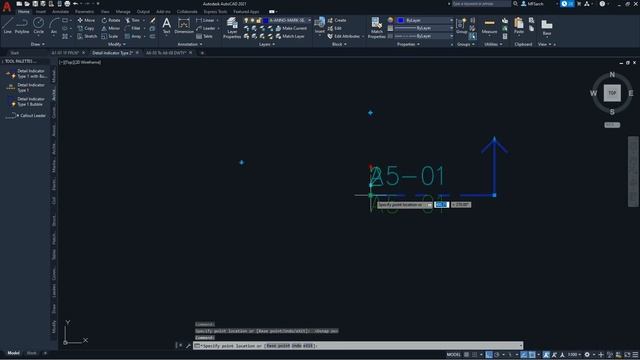Toggle snap mode in status bar
The image size is (640, 360).
(474, 355)
